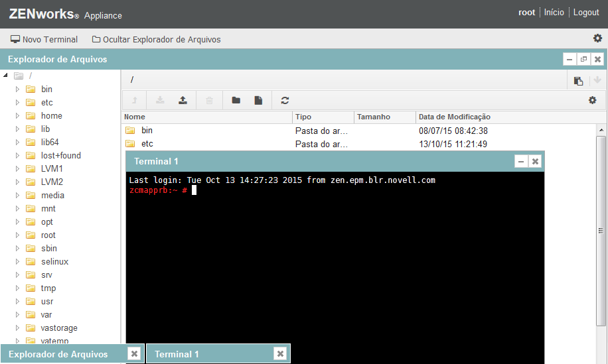Open the top bar settings gear
The height and width of the screenshot is (364, 608).
click(597, 38)
